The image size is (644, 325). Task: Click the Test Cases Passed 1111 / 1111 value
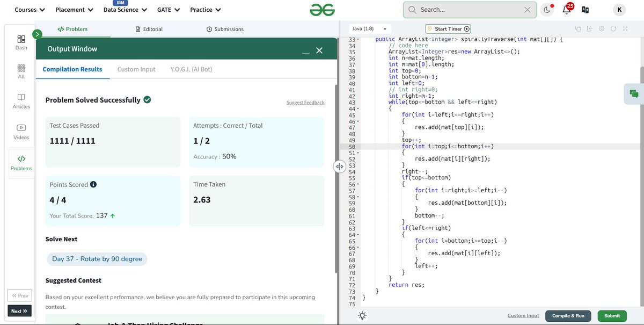point(72,141)
